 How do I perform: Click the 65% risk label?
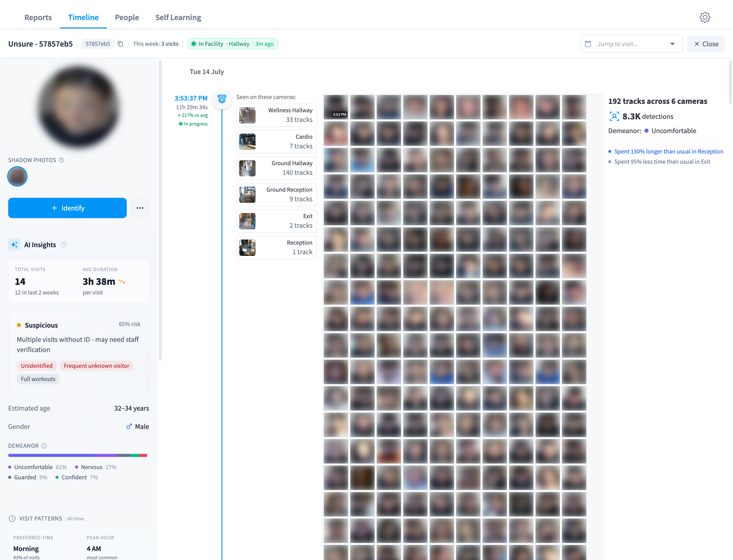pos(130,324)
